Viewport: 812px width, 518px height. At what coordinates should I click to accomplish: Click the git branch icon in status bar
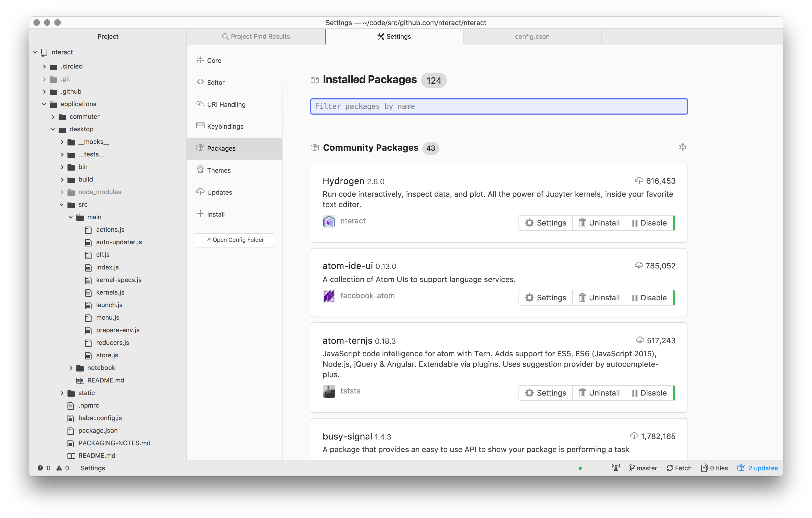coord(631,468)
